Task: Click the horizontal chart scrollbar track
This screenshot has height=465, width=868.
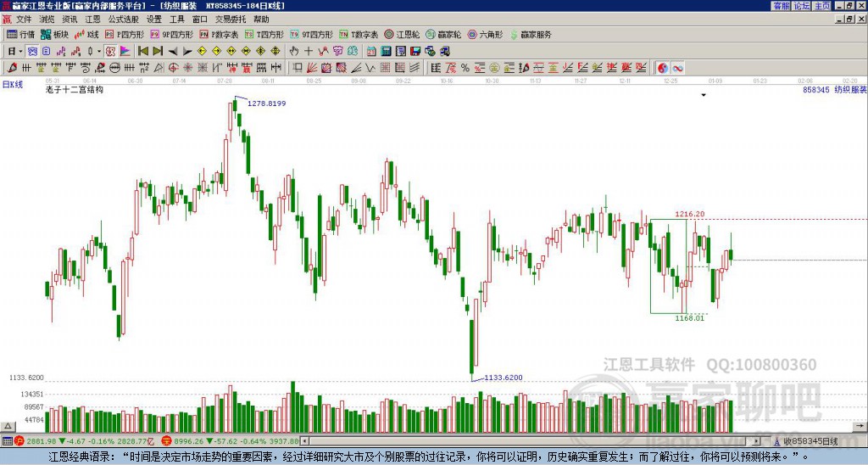Action: click(x=531, y=441)
